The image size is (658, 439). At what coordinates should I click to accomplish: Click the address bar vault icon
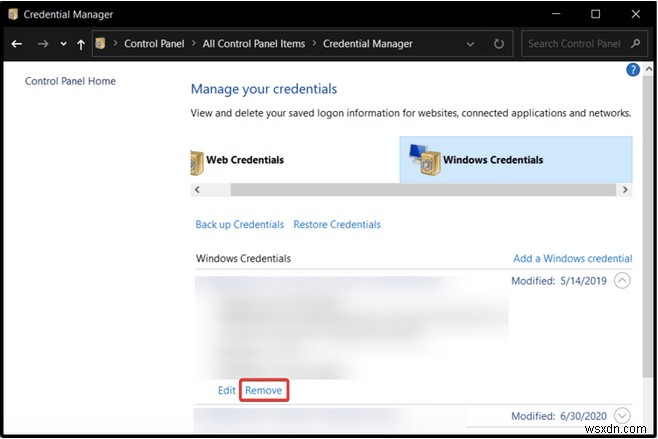(100, 43)
